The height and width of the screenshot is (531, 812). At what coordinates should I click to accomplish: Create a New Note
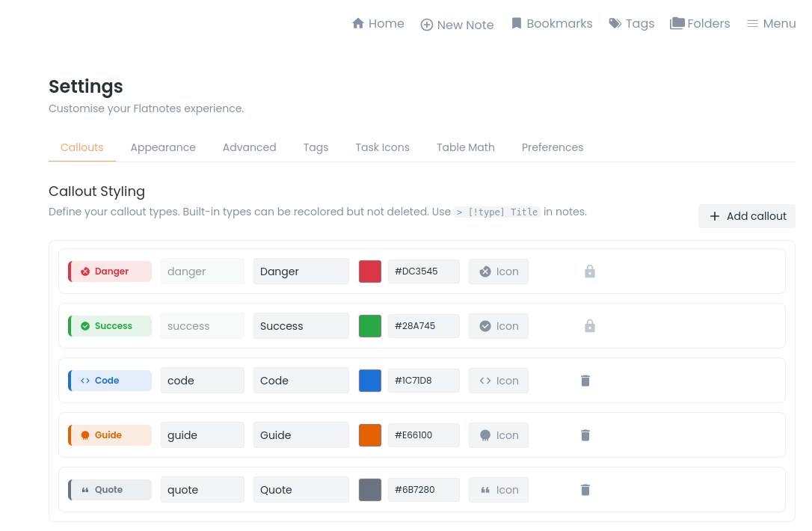pos(457,25)
